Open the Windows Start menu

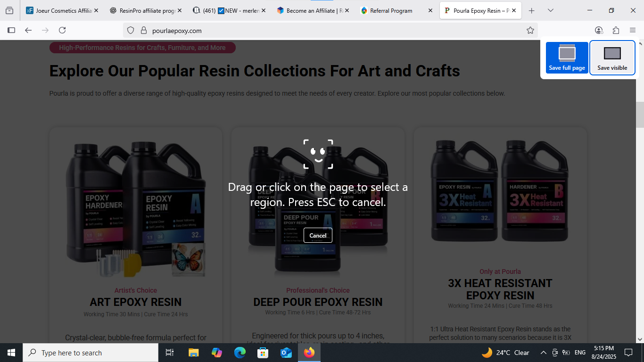(x=11, y=353)
